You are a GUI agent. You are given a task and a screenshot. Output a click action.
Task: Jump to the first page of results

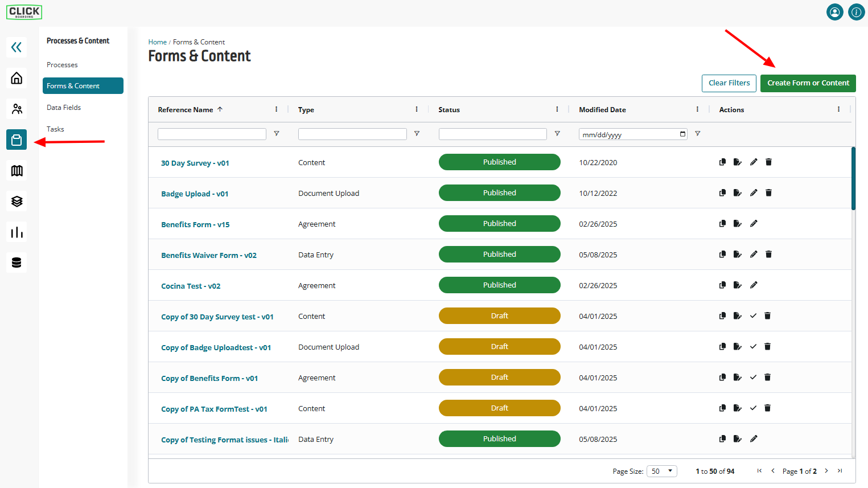click(x=759, y=471)
